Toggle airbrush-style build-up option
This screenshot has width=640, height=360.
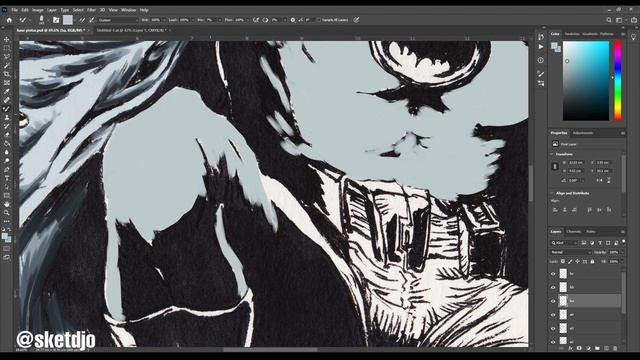coord(256,20)
